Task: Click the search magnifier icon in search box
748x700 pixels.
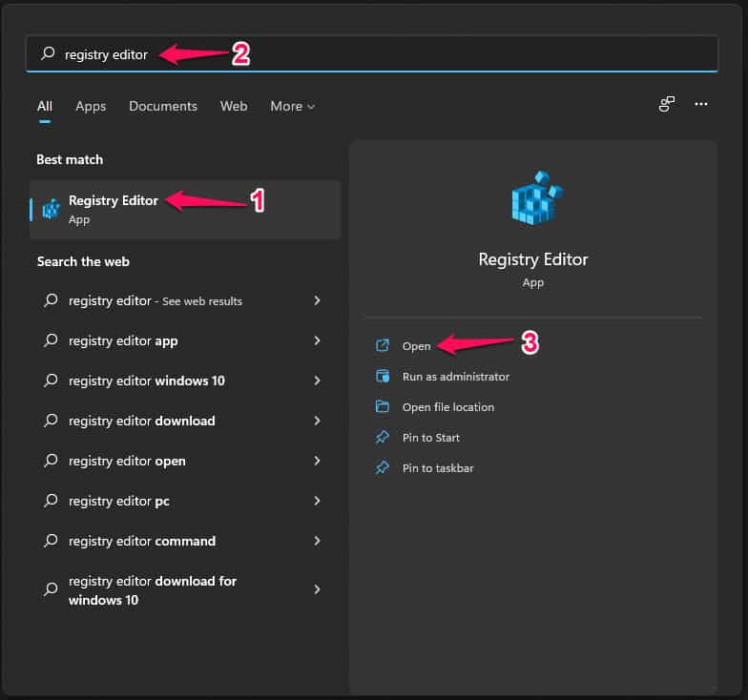Action: pyautogui.click(x=48, y=53)
